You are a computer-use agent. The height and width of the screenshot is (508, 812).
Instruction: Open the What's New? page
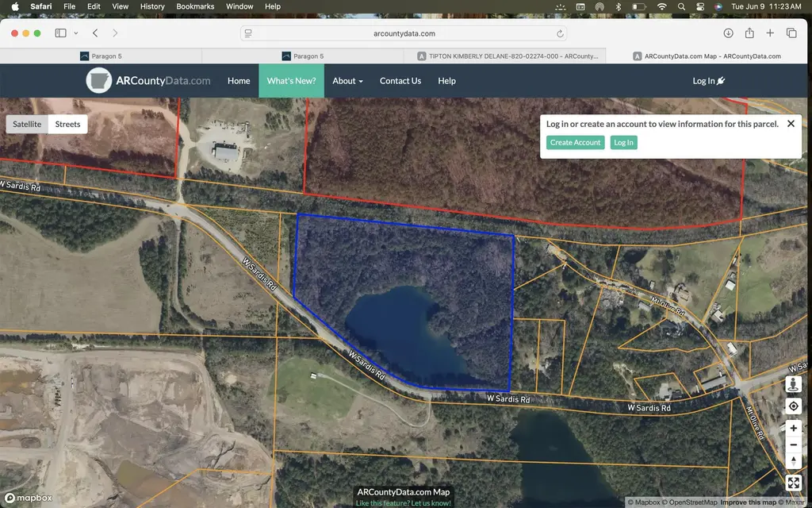point(291,81)
